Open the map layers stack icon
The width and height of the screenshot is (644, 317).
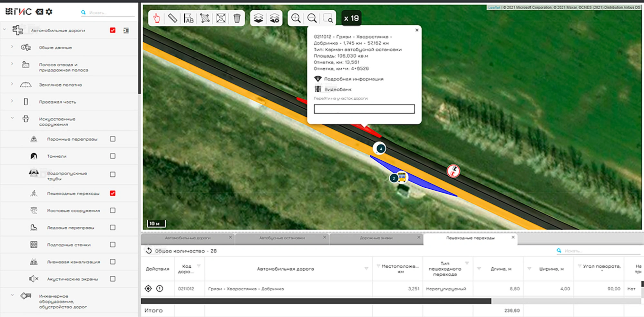tap(258, 18)
